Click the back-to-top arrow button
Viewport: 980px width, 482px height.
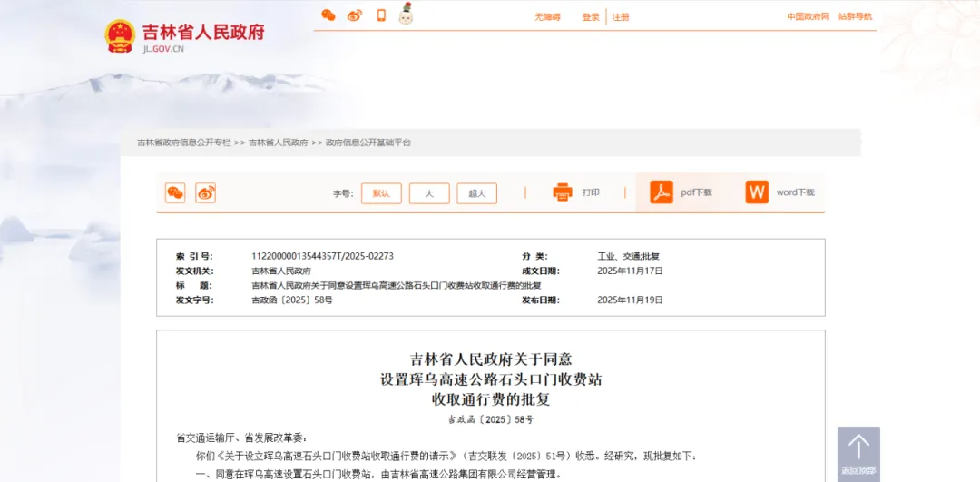(858, 451)
